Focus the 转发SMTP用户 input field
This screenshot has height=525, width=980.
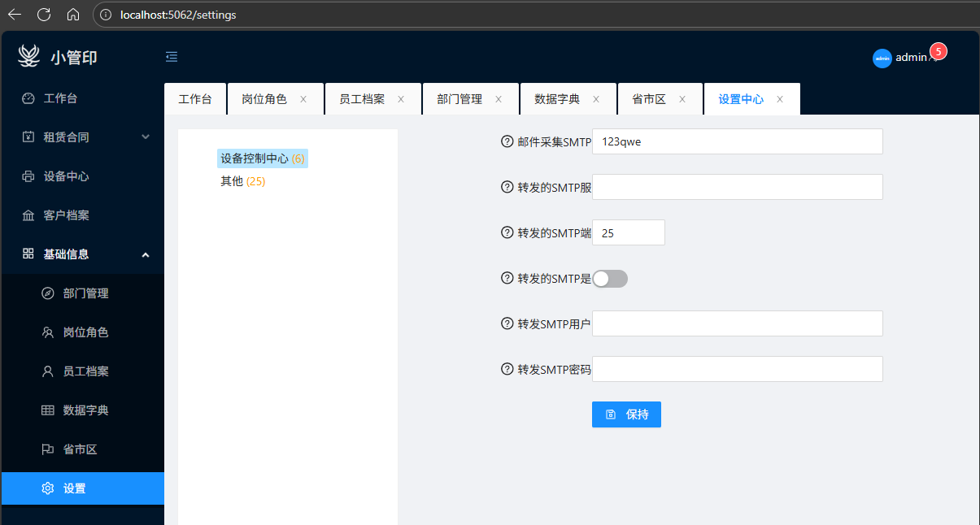coord(738,323)
